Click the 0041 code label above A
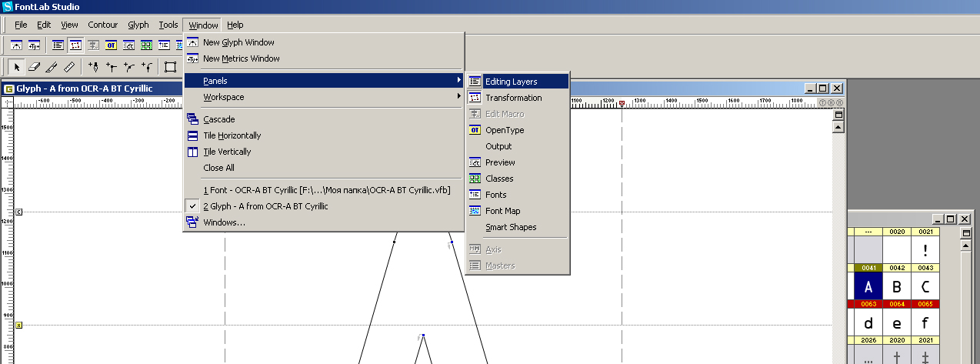This screenshot has width=980, height=364. pyautogui.click(x=868, y=268)
